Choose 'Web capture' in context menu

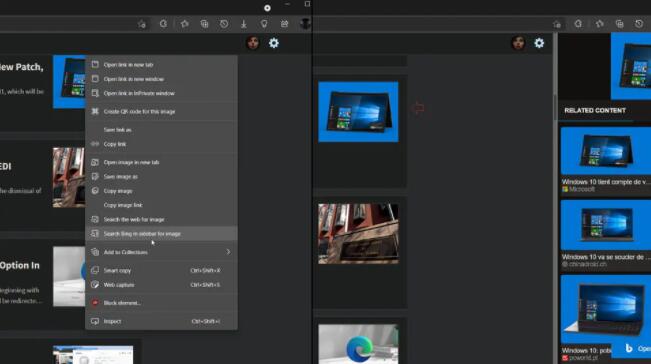[x=162, y=285]
